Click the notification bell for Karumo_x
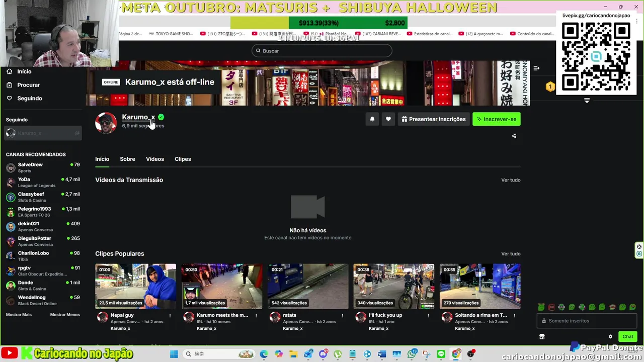Viewport: 644px width, 362px height. click(372, 119)
